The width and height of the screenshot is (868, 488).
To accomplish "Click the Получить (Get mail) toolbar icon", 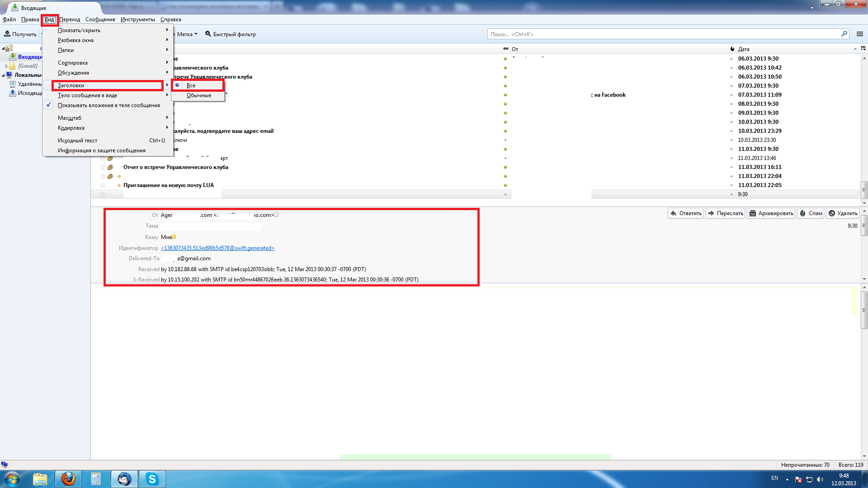I will (8, 34).
